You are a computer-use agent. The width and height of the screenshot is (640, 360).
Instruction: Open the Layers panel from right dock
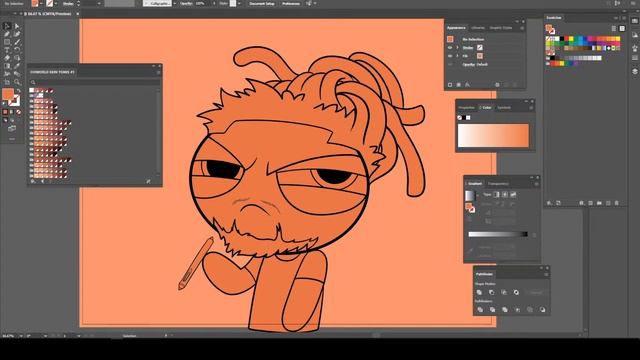tap(635, 71)
